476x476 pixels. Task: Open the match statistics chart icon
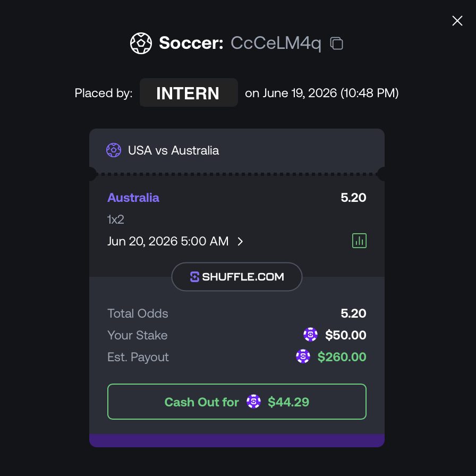pyautogui.click(x=359, y=241)
